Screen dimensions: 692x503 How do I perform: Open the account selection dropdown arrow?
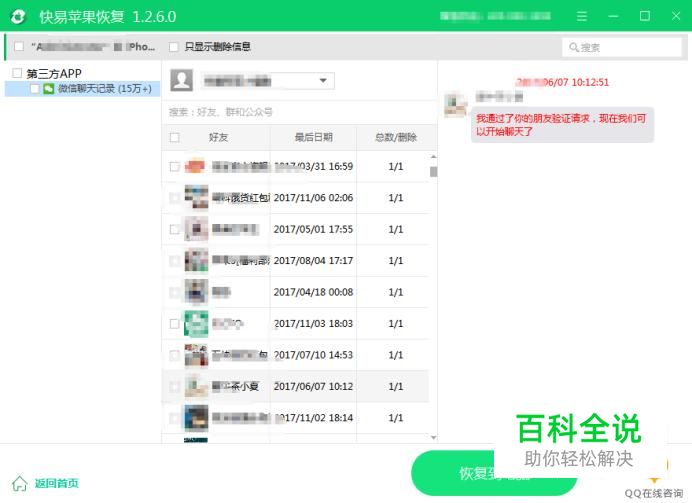[323, 81]
